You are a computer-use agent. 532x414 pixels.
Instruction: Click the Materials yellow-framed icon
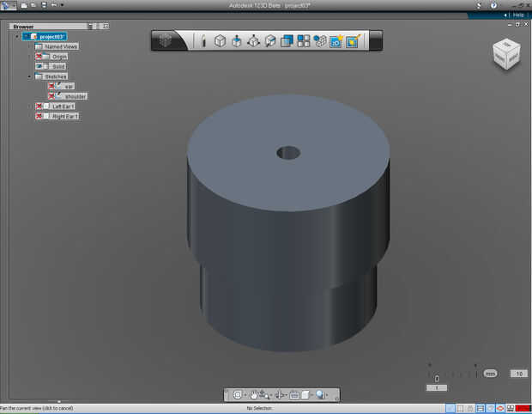pos(354,40)
